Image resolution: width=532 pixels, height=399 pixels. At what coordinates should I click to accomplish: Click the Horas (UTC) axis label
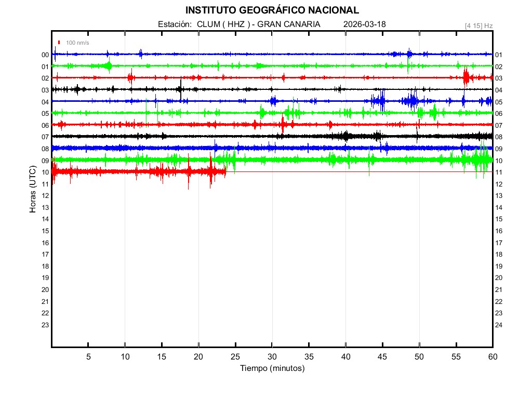click(33, 190)
